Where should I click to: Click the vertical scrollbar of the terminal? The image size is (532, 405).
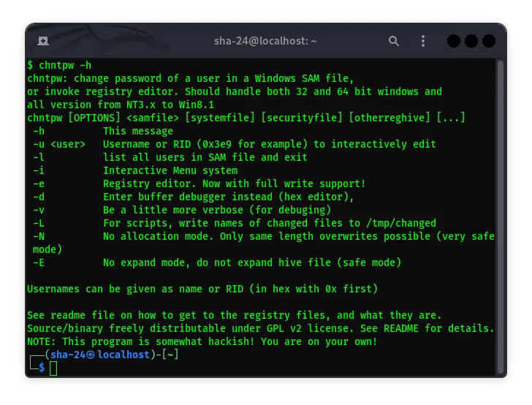(x=500, y=212)
